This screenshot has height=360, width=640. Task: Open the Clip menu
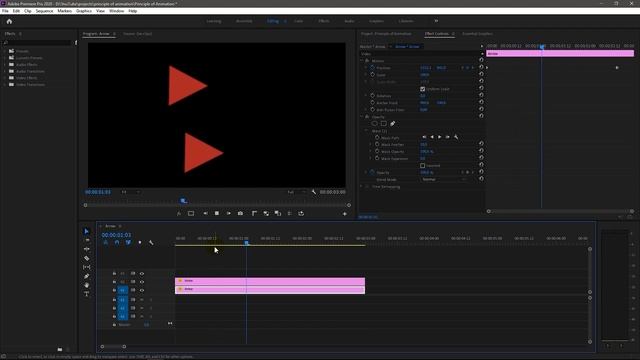pyautogui.click(x=27, y=11)
